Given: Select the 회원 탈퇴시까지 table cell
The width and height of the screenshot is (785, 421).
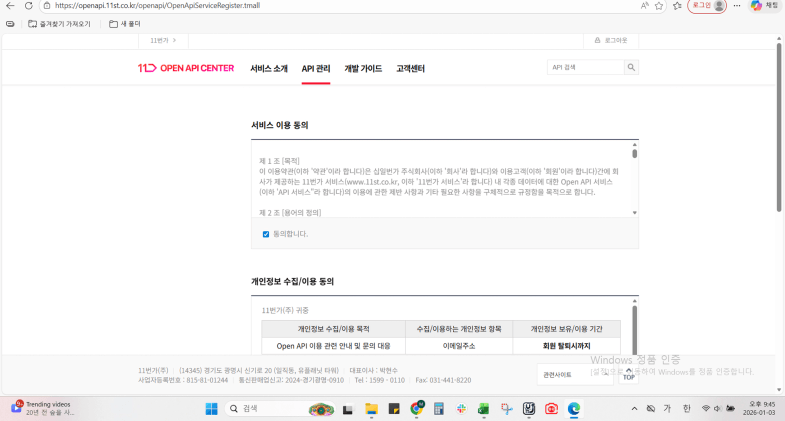Looking at the screenshot, I should click(567, 346).
